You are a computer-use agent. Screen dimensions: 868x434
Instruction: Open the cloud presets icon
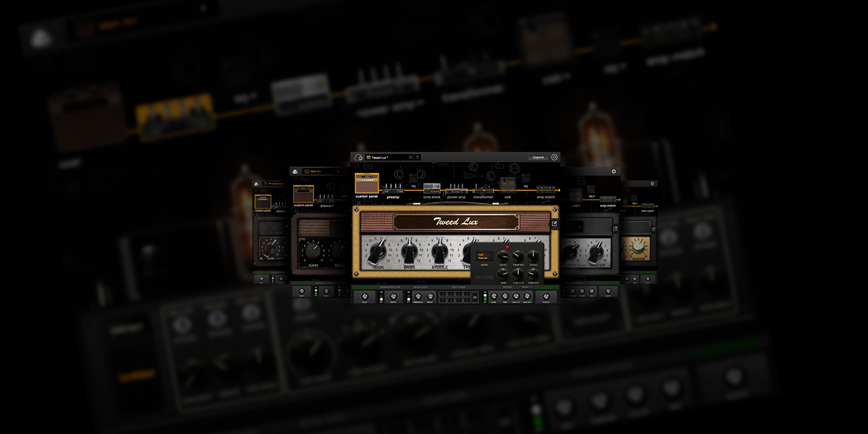pos(358,157)
